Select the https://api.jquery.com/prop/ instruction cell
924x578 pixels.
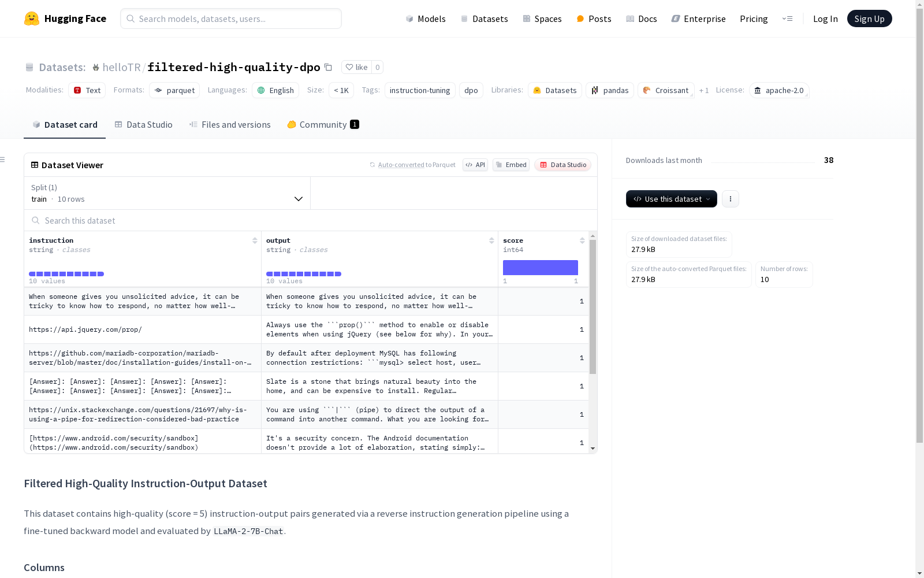coord(143,329)
